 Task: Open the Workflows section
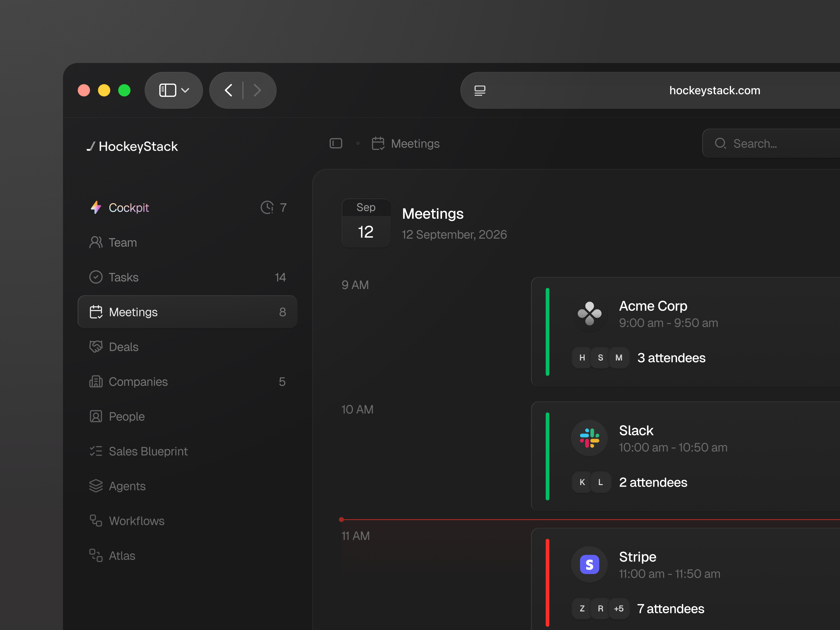coord(187,521)
